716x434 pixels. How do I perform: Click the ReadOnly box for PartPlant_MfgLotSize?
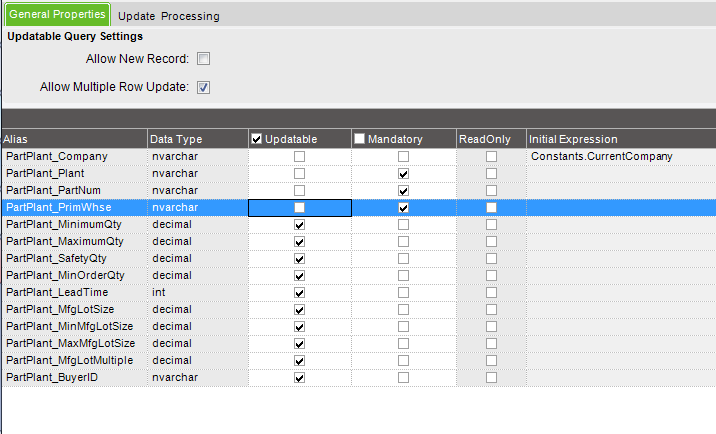491,310
